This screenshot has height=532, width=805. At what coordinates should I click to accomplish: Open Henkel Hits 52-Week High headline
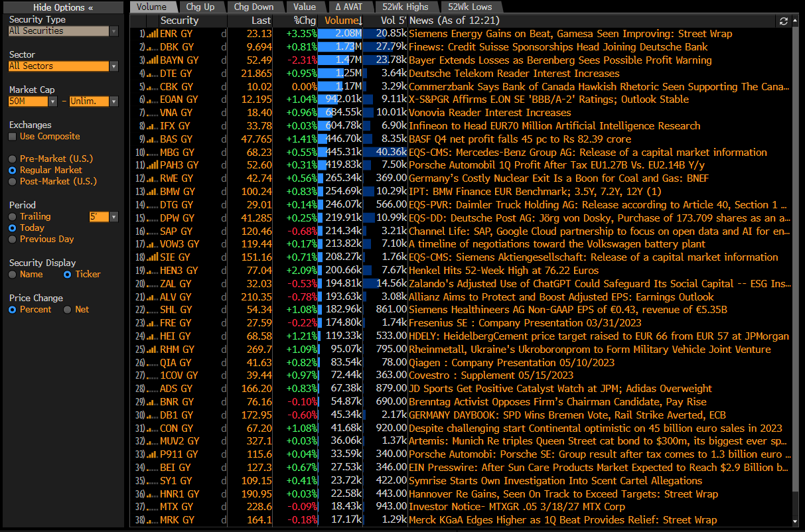(504, 271)
